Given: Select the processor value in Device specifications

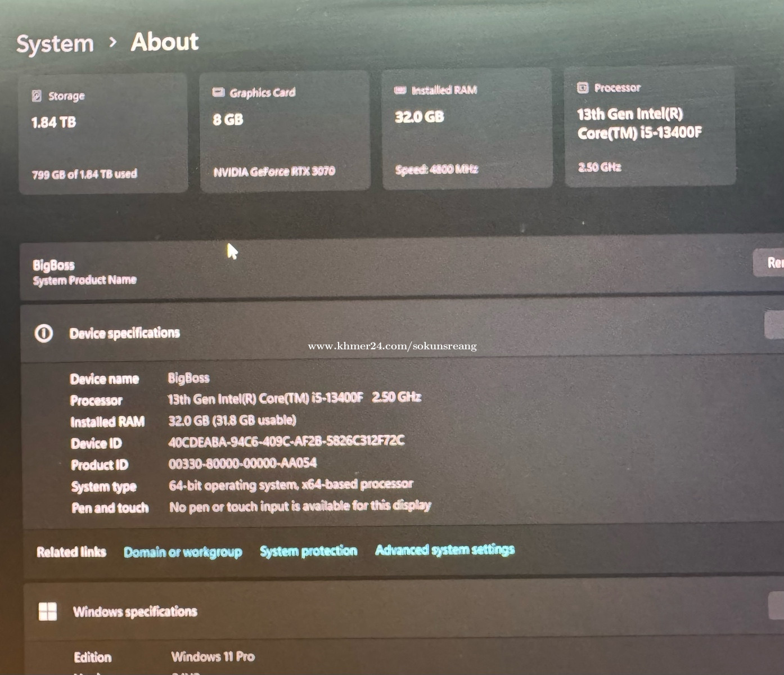Looking at the screenshot, I should click(295, 398).
